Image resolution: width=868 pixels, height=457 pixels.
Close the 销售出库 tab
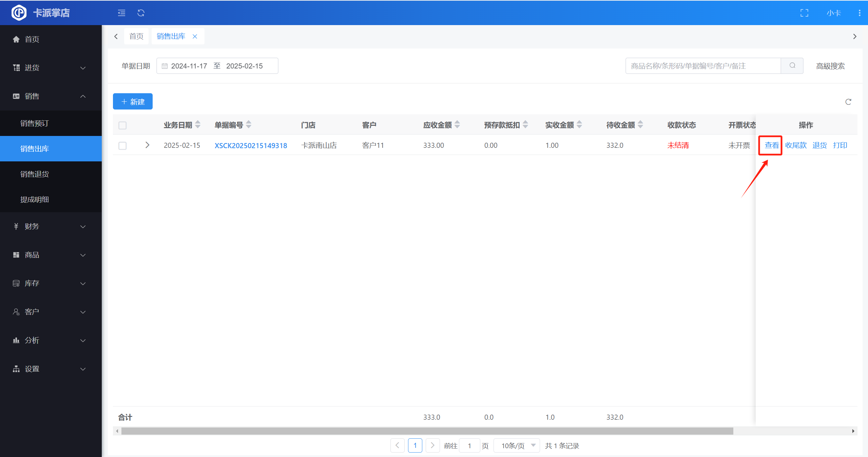[195, 36]
